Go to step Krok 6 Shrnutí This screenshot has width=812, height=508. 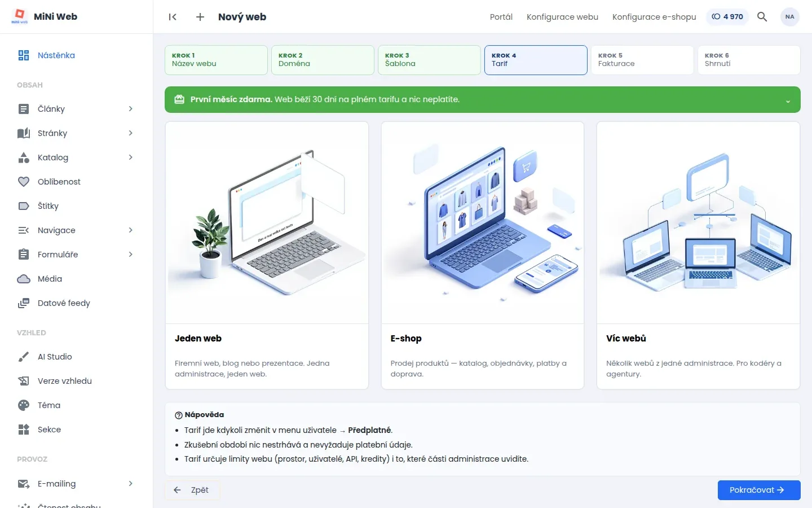tap(749, 60)
